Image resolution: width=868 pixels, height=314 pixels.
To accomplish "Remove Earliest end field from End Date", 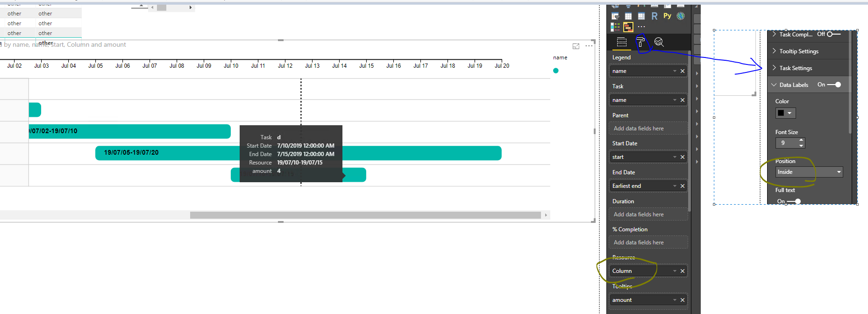I will (683, 186).
